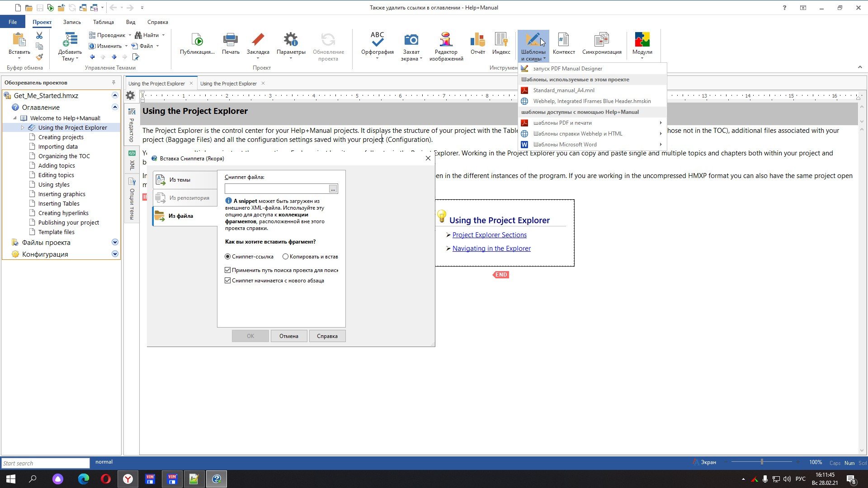Collapse the Оглавление section chevron
The width and height of the screenshot is (868, 488).
point(115,107)
